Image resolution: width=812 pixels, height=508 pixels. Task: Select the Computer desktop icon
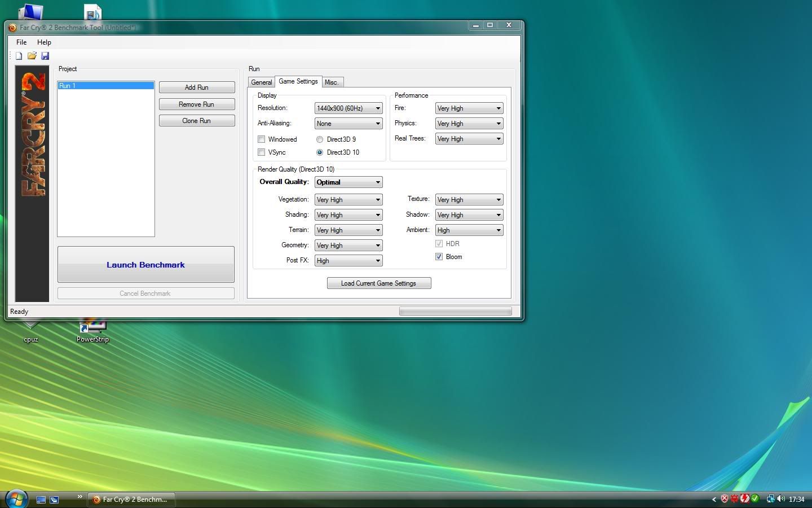tap(30, 12)
